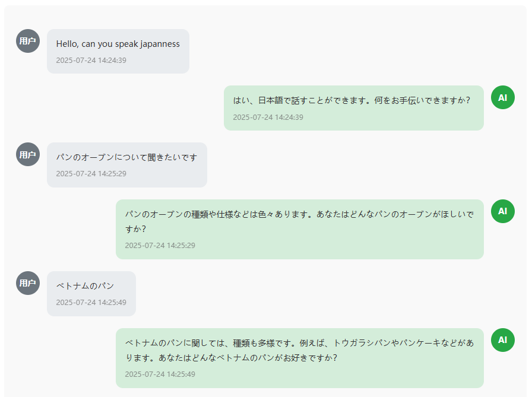Click the word 'Hello' in the first message
This screenshot has width=532, height=397.
click(x=67, y=44)
